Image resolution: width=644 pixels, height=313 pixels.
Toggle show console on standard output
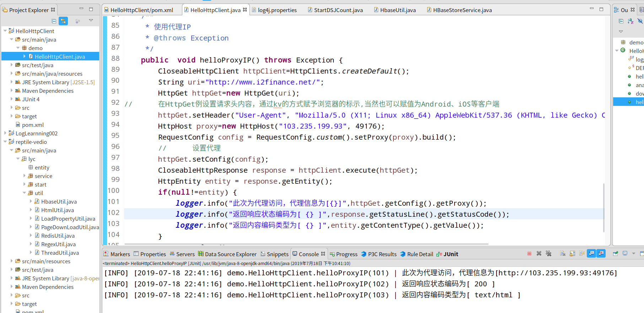pyautogui.click(x=591, y=254)
